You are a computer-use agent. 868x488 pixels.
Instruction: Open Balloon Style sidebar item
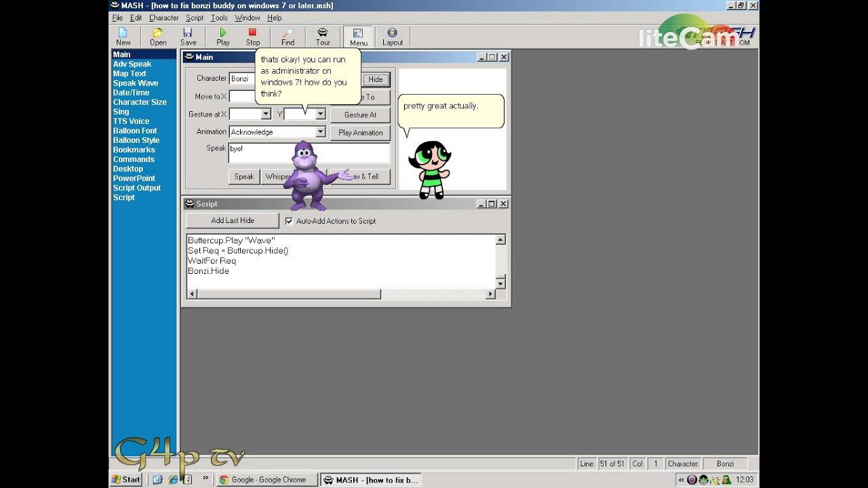(136, 140)
